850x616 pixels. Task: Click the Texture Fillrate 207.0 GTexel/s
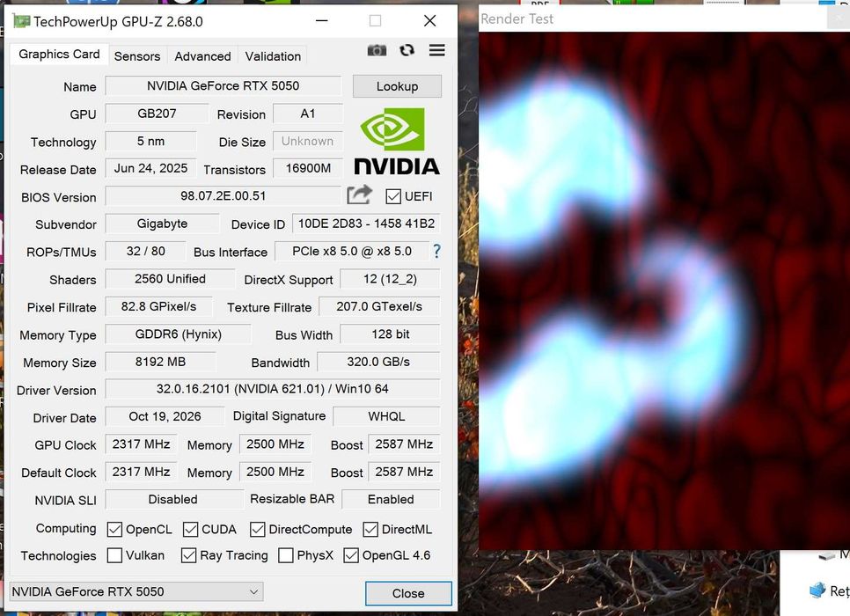click(379, 306)
